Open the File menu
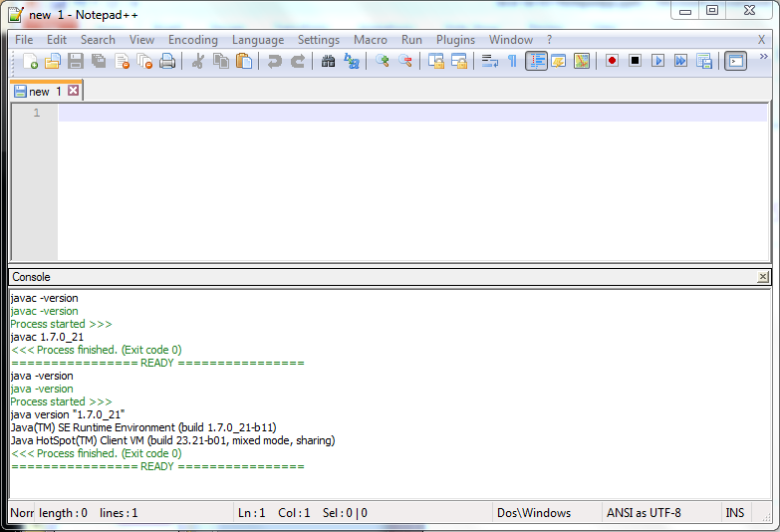The image size is (780, 532). pyautogui.click(x=24, y=40)
